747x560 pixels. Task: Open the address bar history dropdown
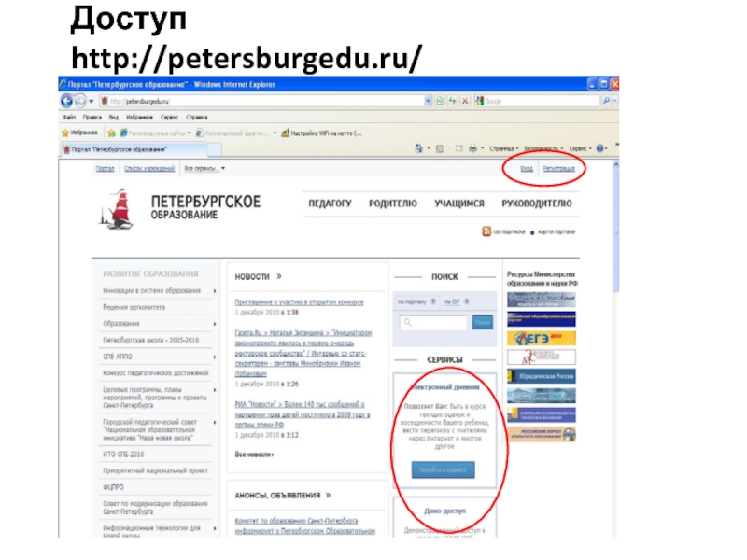(428, 101)
